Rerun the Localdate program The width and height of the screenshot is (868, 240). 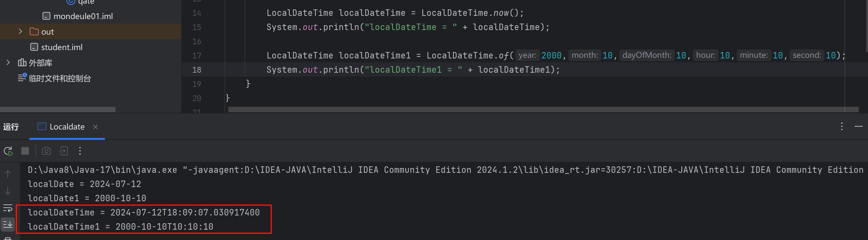pyautogui.click(x=8, y=151)
